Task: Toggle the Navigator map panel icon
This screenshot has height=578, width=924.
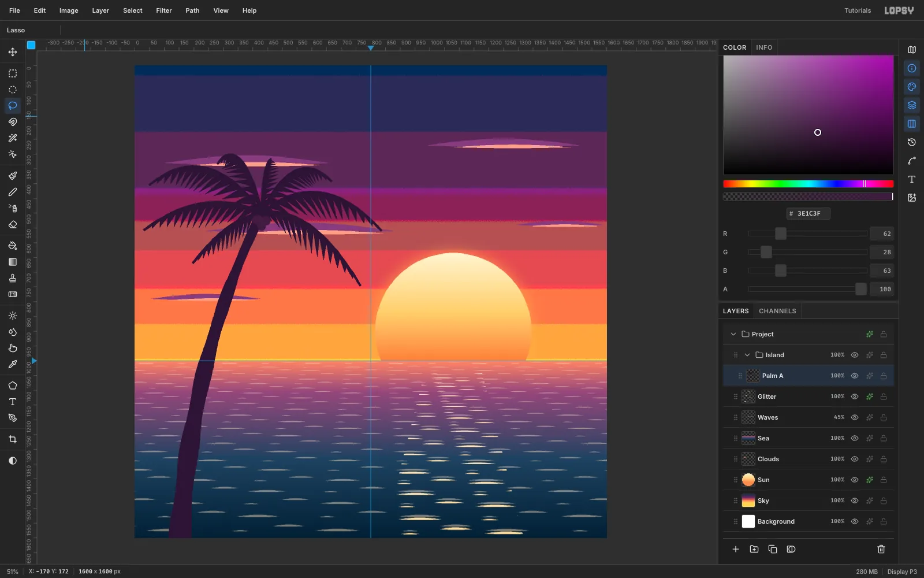Action: 912,50
